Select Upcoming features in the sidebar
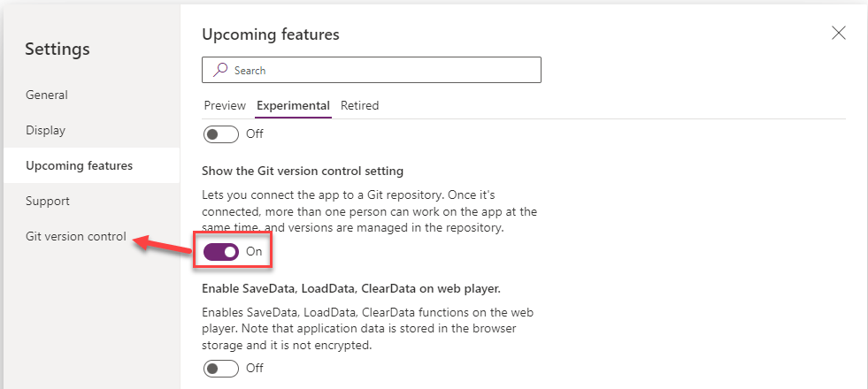This screenshot has height=389, width=868. pyautogui.click(x=80, y=165)
